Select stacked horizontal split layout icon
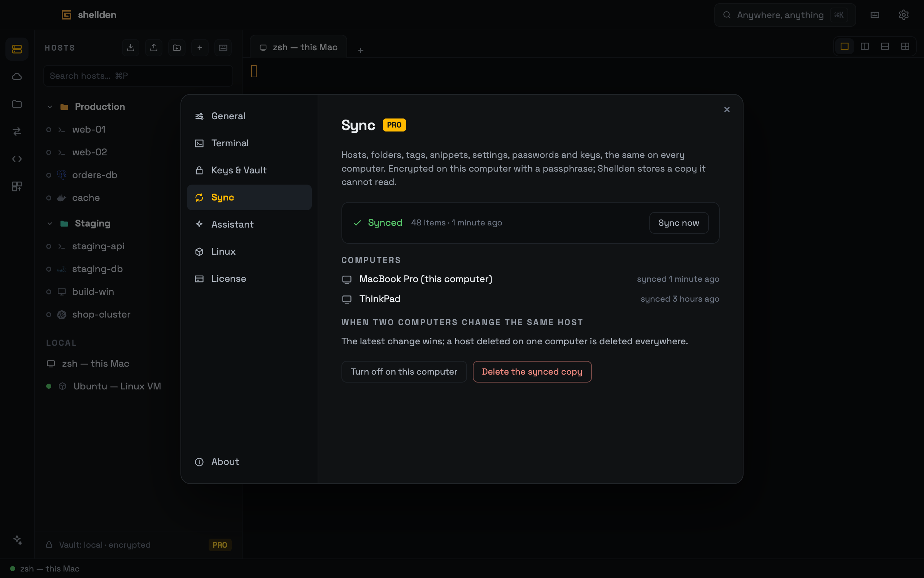This screenshot has width=924, height=578. click(885, 46)
